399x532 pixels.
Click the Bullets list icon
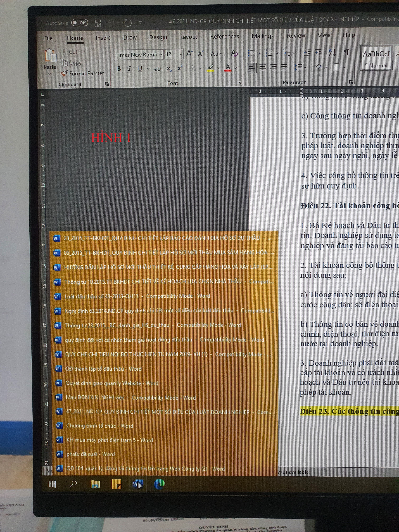pyautogui.click(x=251, y=53)
